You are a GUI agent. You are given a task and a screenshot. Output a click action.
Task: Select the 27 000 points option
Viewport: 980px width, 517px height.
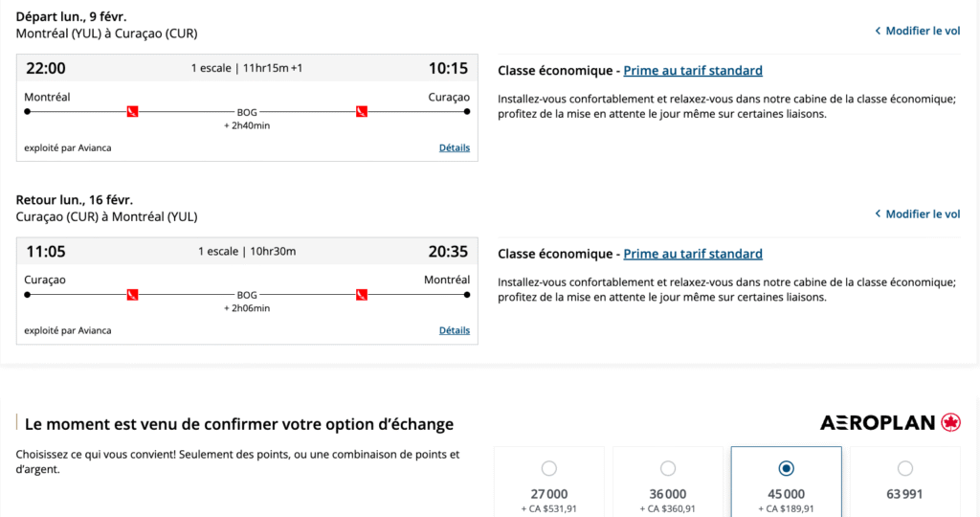pos(548,468)
